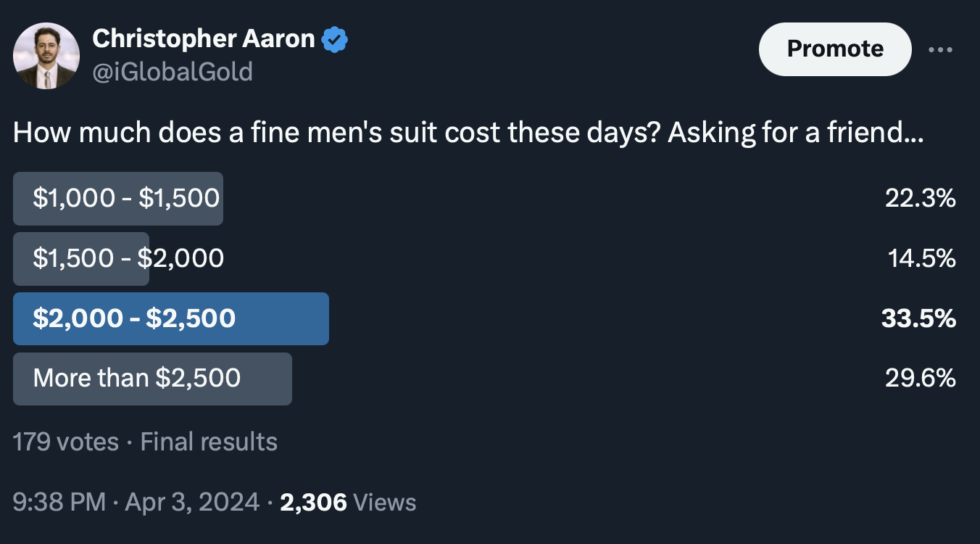980x544 pixels.
Task: Open the three-dot more options menu
Action: coord(941,50)
